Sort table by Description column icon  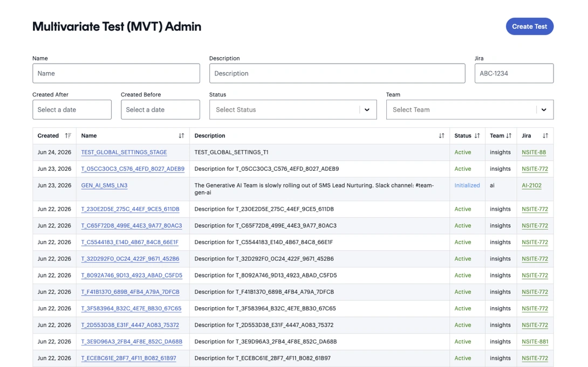pos(441,136)
